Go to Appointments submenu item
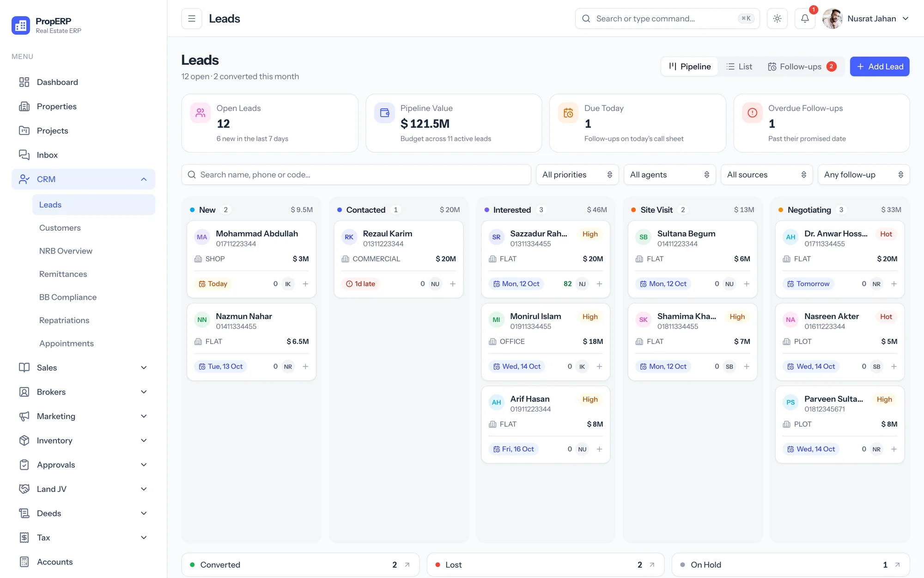The width and height of the screenshot is (924, 578). 94,343
